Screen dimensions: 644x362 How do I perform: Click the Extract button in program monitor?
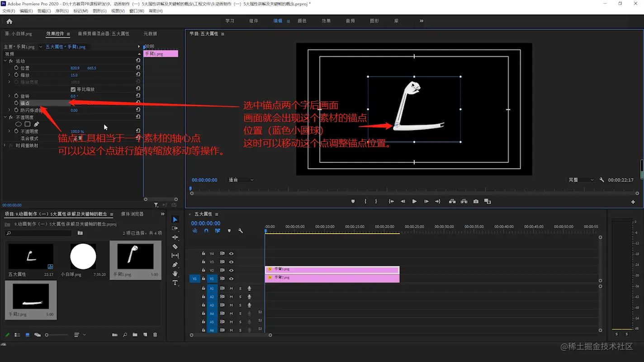(464, 202)
